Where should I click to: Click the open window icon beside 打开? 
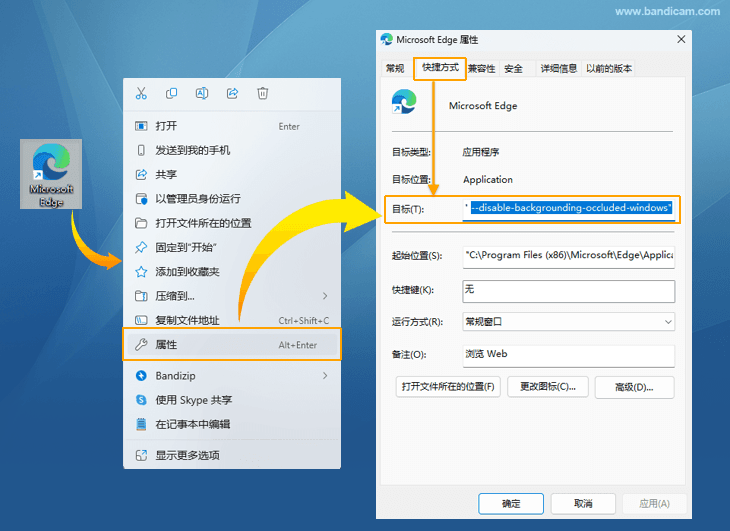(x=141, y=126)
